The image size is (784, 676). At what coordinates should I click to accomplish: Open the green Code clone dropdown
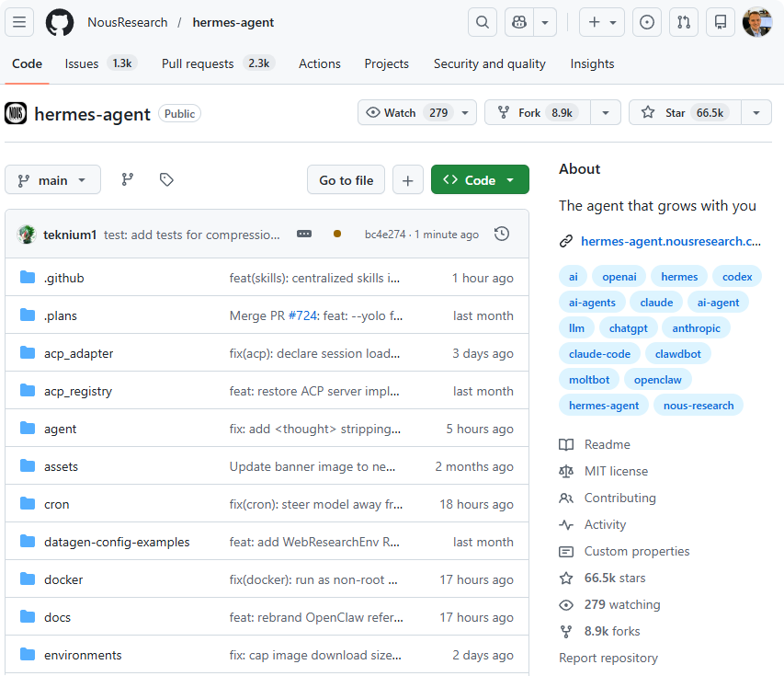(480, 179)
